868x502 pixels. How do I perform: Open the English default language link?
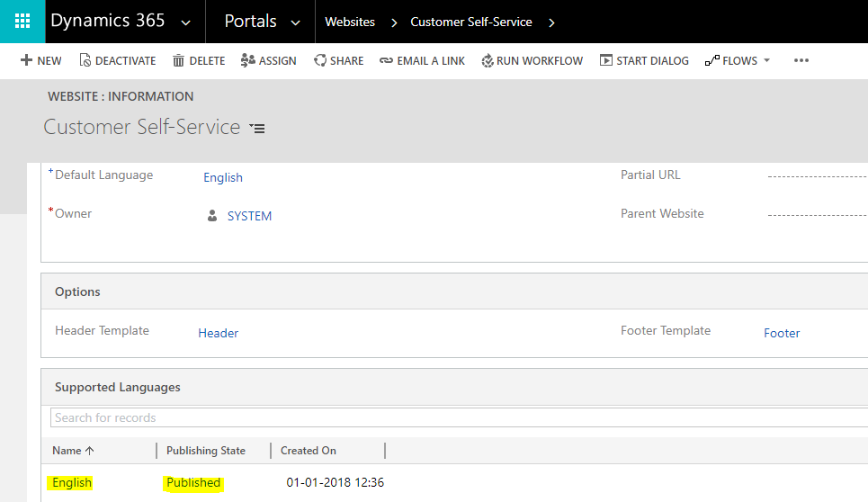point(223,177)
